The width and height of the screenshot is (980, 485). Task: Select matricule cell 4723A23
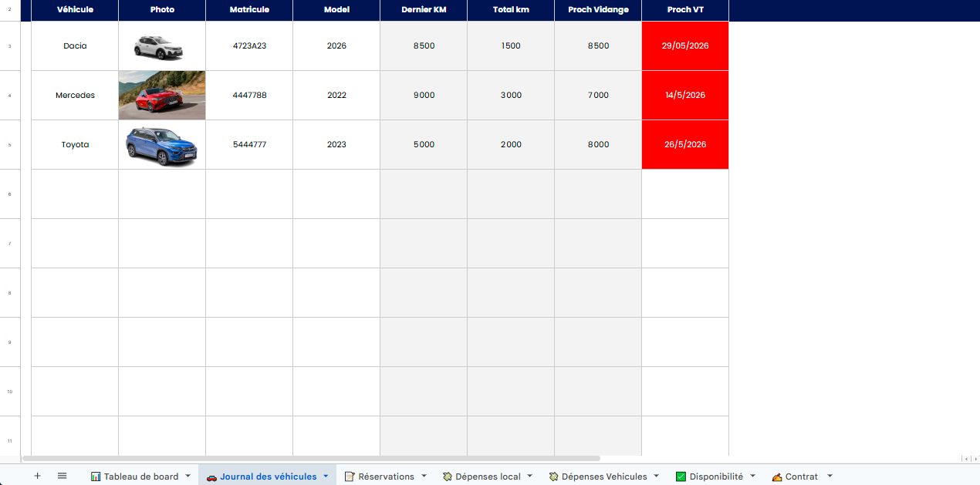(249, 46)
